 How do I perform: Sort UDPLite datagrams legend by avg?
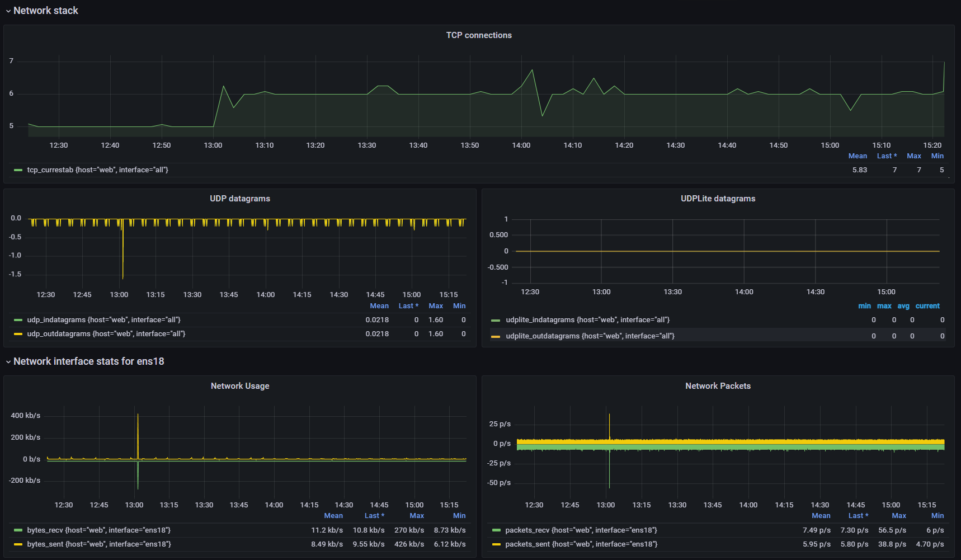pyautogui.click(x=903, y=306)
